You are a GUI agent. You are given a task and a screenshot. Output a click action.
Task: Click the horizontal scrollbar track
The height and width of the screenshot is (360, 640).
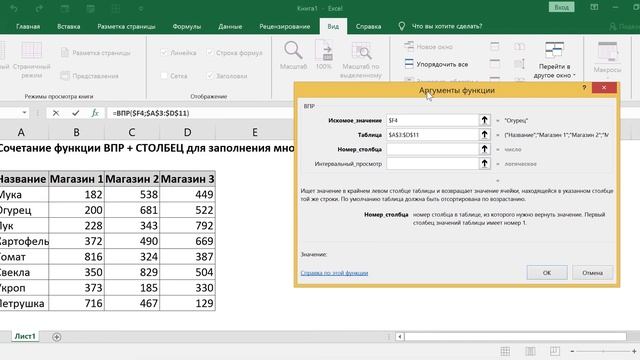[x=515, y=337]
